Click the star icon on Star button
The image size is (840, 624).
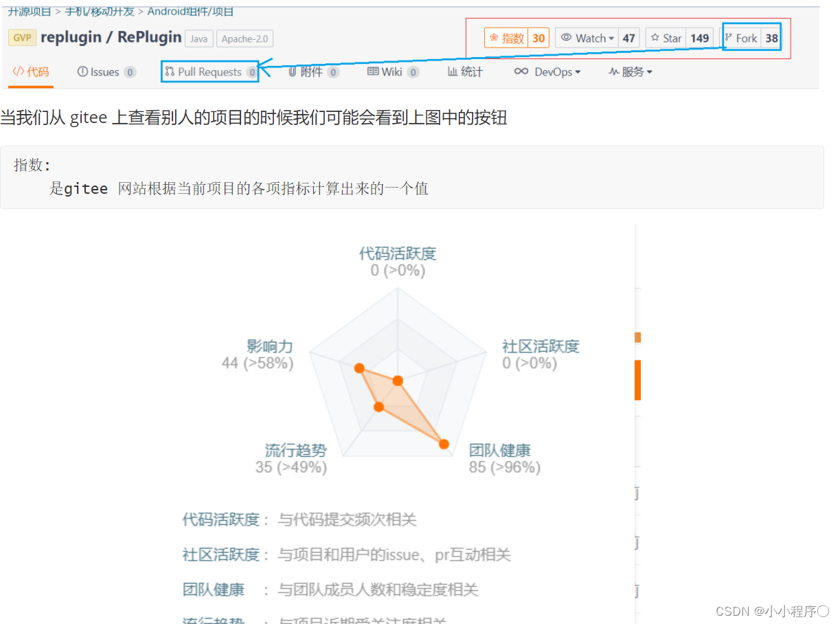click(655, 38)
